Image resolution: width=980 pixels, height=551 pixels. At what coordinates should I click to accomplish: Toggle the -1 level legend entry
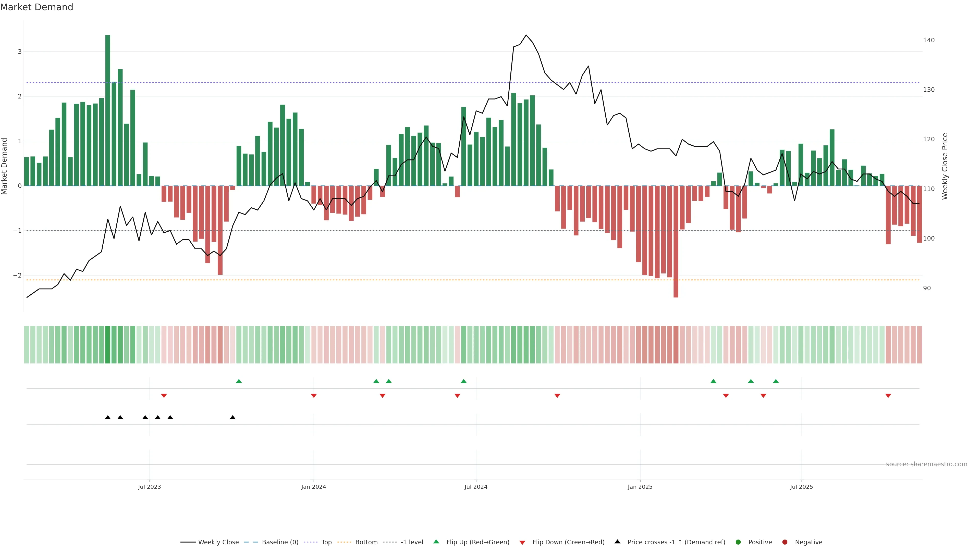412,542
